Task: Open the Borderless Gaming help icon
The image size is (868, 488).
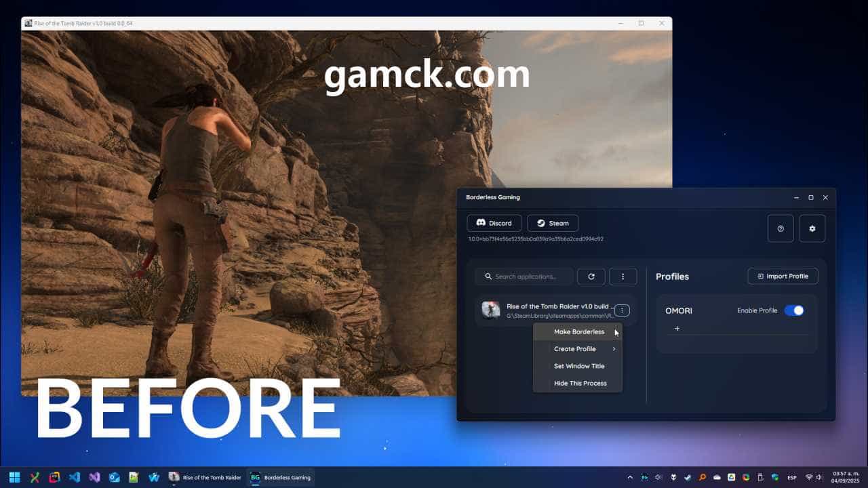Action: click(781, 229)
